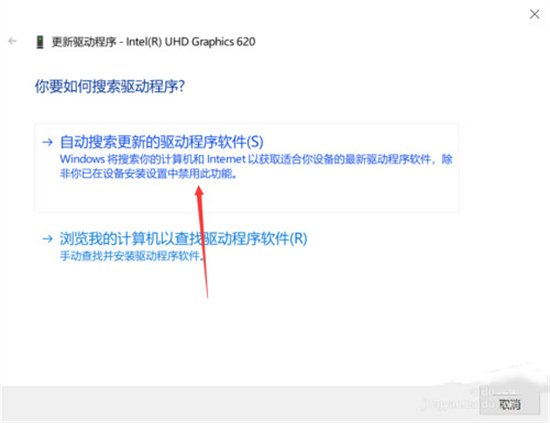Close the driver update dialog with the X
The image size is (550, 423).
[535, 14]
